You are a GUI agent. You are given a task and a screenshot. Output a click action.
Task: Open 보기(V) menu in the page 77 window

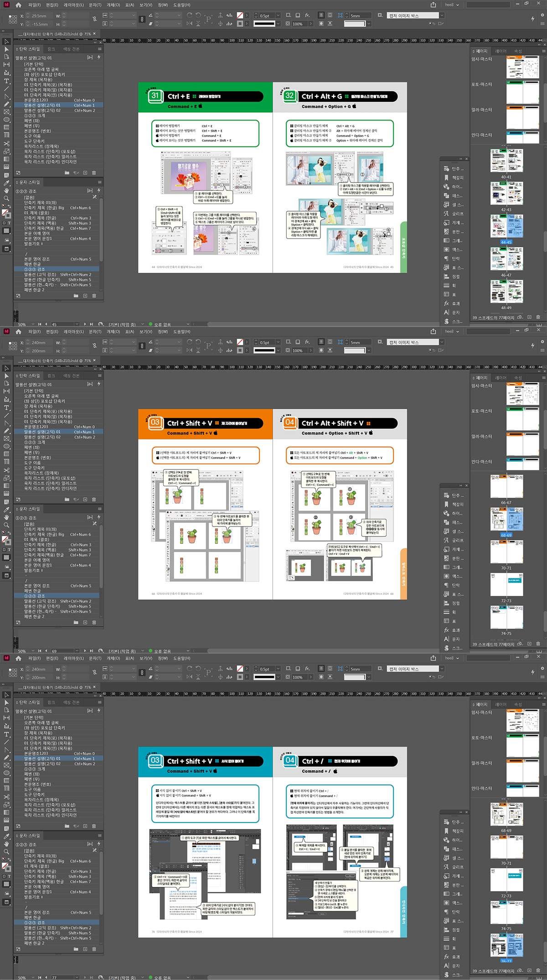(146, 658)
